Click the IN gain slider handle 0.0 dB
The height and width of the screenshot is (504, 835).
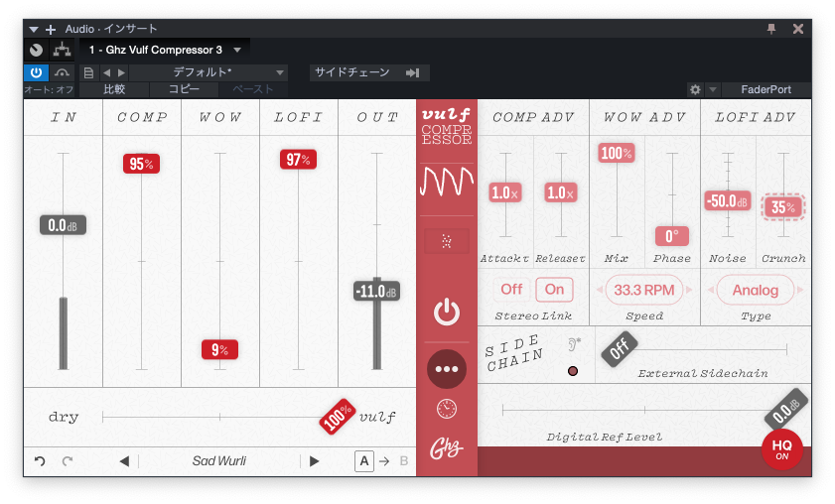63,225
